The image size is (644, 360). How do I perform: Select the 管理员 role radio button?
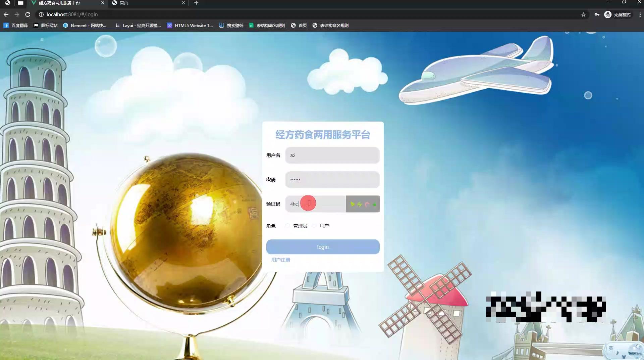pos(287,226)
